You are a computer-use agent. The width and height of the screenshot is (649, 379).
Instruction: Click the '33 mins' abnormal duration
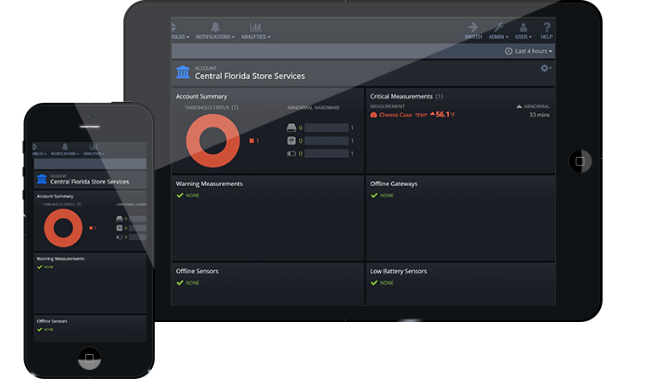(x=539, y=115)
